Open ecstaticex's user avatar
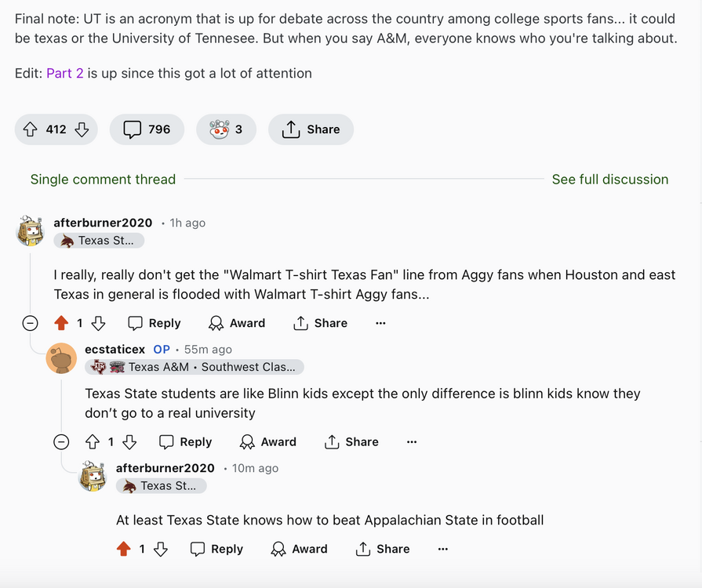Image resolution: width=702 pixels, height=588 pixels. [61, 358]
